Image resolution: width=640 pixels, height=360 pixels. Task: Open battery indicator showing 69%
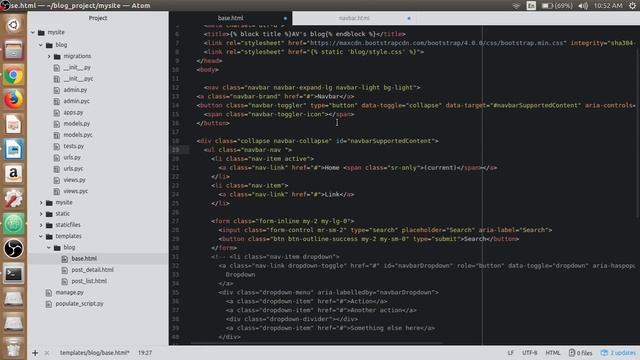tap(557, 6)
